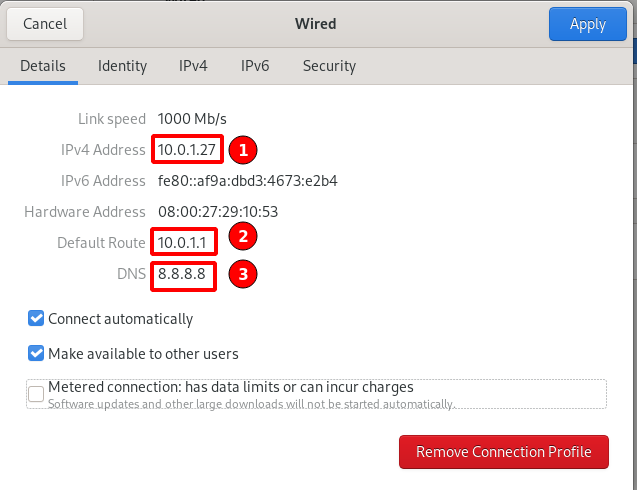Click the DNS value 8.8.8.8
The image size is (637, 490).
182,273
